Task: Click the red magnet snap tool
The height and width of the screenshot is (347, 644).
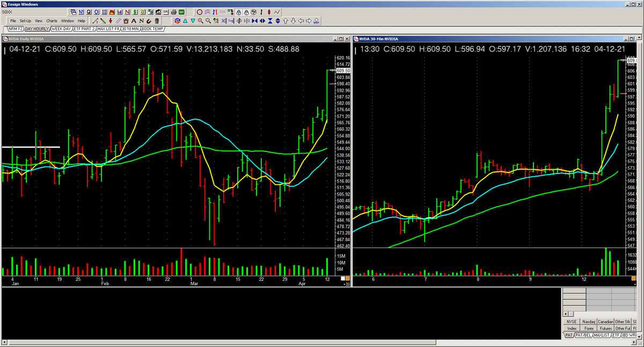Action: click(x=149, y=21)
